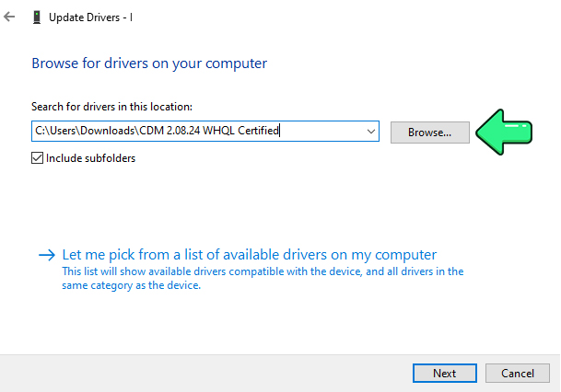Click the word 'Downloads' in the path
The height and width of the screenshot is (392, 561).
coord(108,131)
